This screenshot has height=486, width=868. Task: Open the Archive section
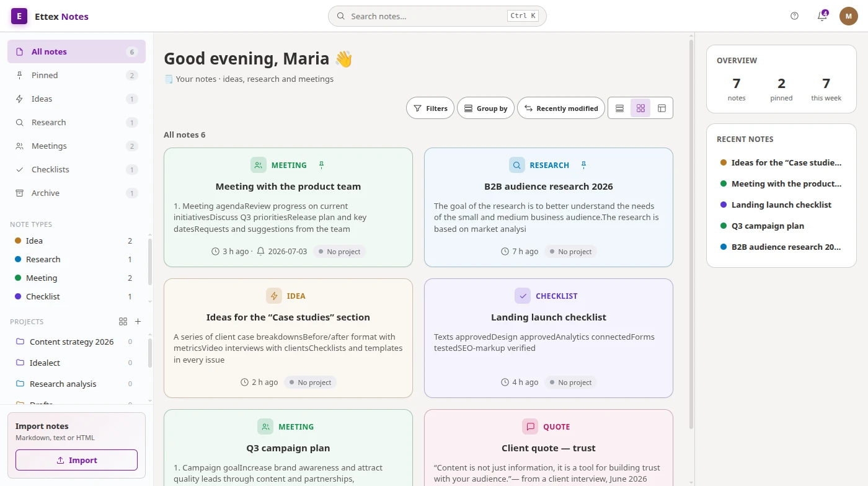[x=76, y=193]
